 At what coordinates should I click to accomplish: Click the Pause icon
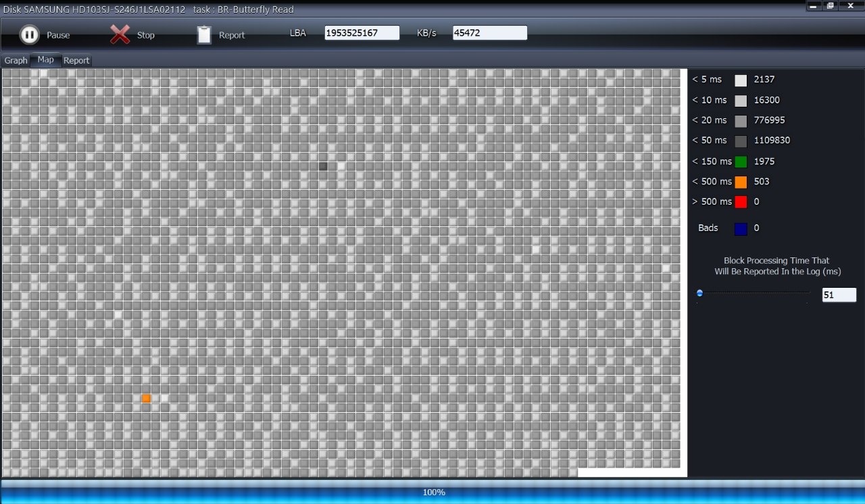(29, 34)
